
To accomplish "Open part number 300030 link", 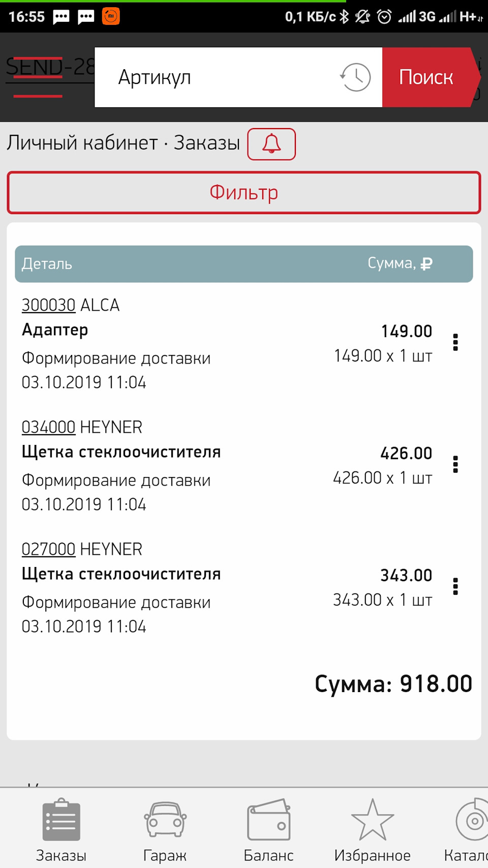I will [x=48, y=305].
